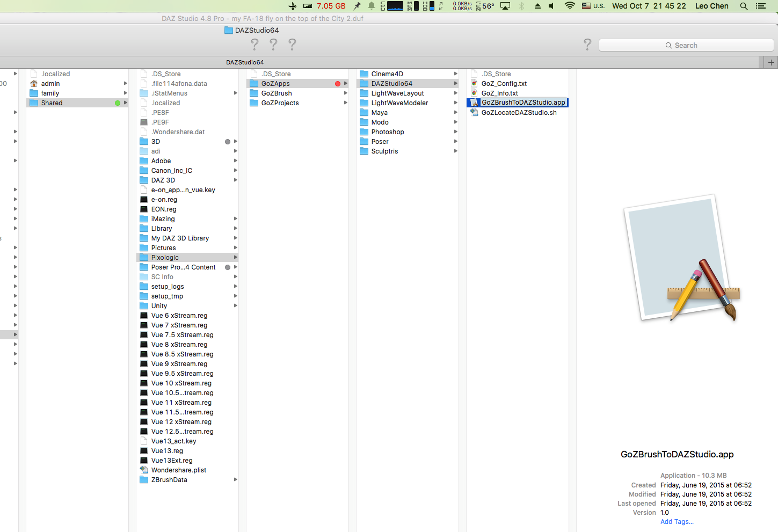Expand the Pixologic folder arrow
This screenshot has height=532, width=778.
click(235, 257)
